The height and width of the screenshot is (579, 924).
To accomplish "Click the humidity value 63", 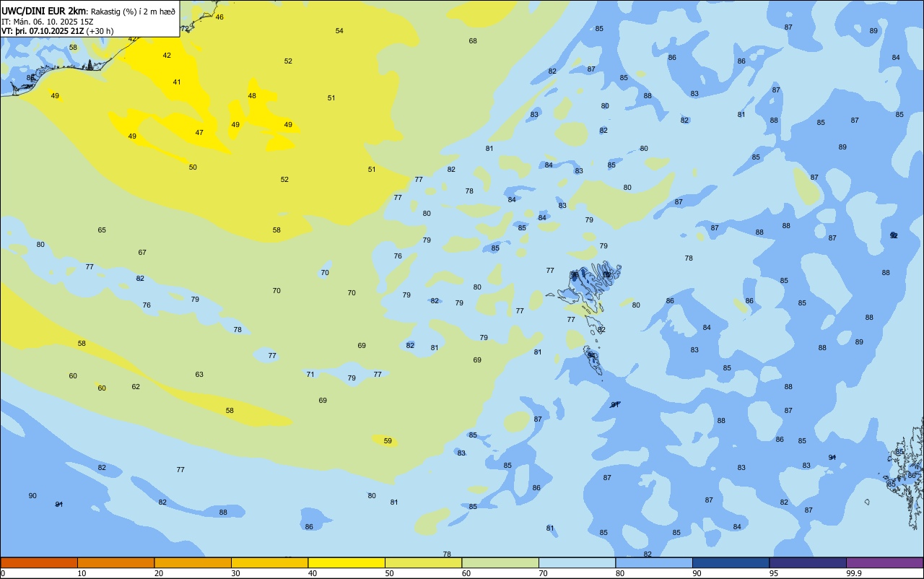I will 199,374.
